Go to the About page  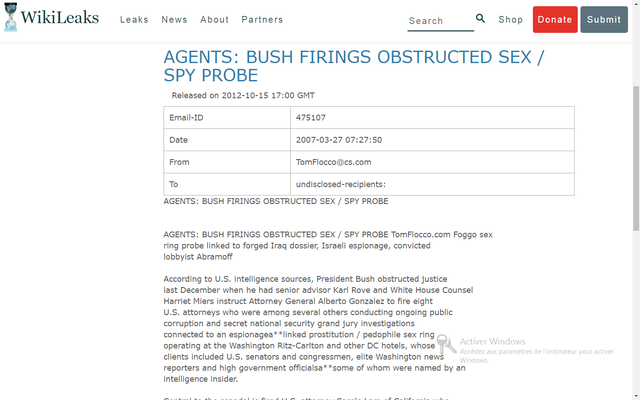coord(214,20)
